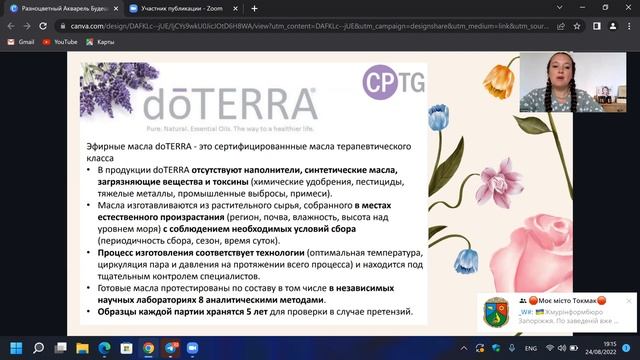The image size is (640, 360).
Task: Expand hidden system tray icons
Action: [x=464, y=348]
